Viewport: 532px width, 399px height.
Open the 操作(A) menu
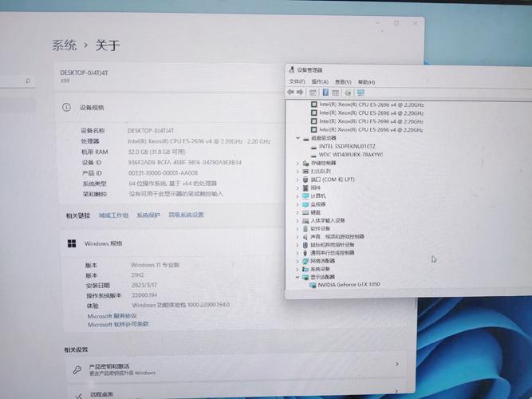[x=320, y=82]
